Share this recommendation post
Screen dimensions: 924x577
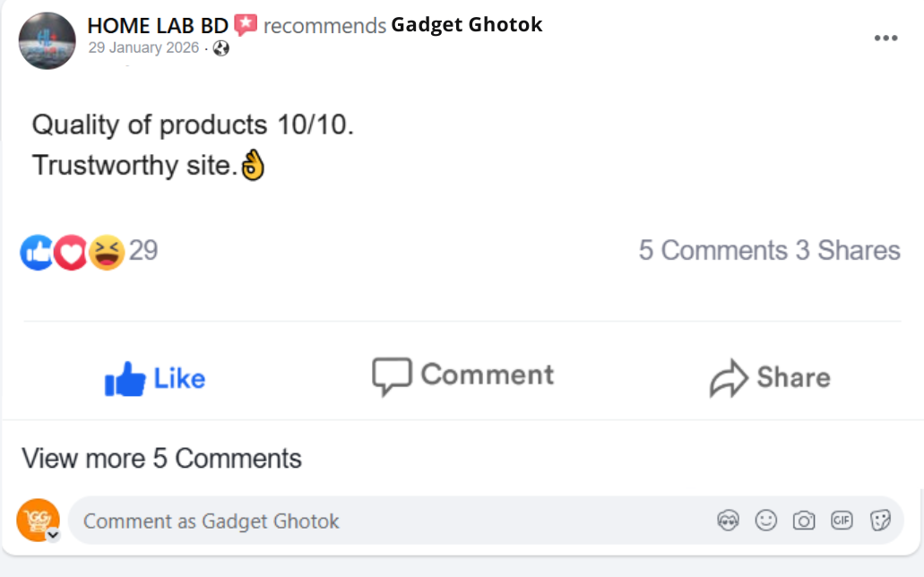pos(769,377)
